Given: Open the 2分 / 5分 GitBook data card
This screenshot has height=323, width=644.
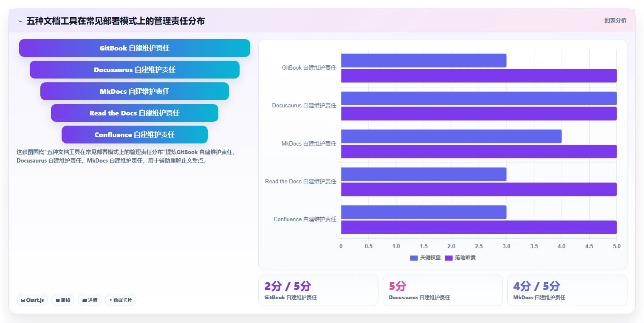Looking at the screenshot, I should 318,290.
